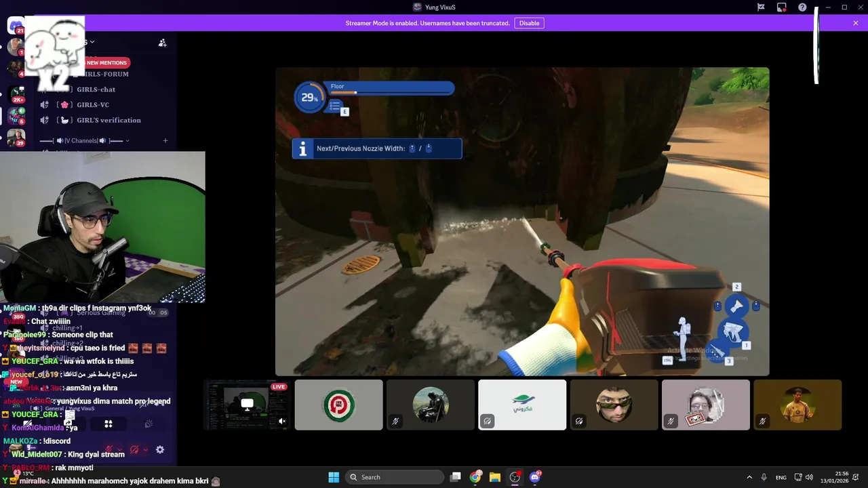Image resolution: width=868 pixels, height=488 pixels.
Task: Toggle camera icon in voice panel
Action: tap(28, 424)
